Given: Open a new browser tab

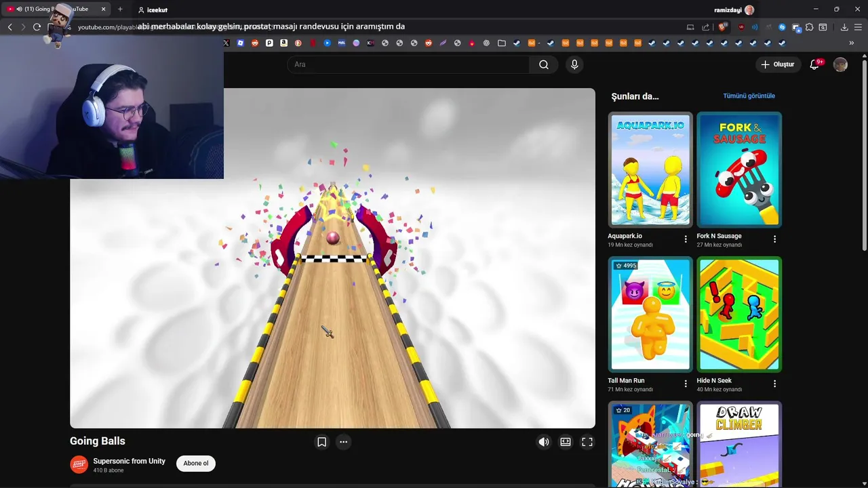Looking at the screenshot, I should pos(120,9).
